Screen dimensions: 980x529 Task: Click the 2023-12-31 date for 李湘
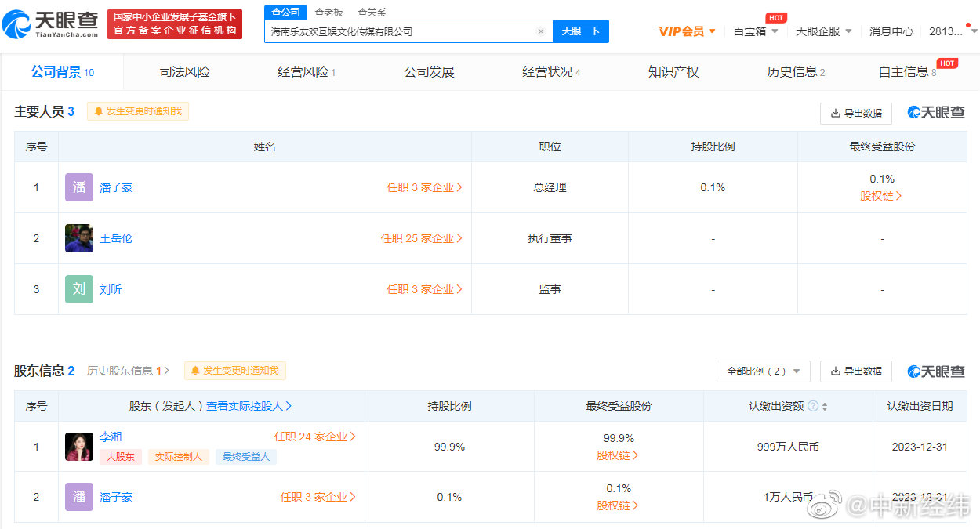click(x=920, y=447)
